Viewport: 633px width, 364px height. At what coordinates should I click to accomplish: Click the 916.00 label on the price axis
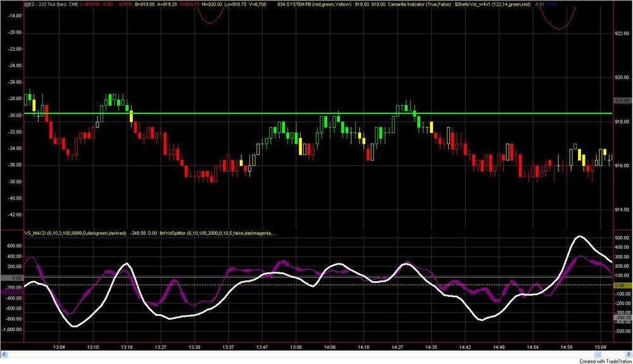[x=622, y=166]
